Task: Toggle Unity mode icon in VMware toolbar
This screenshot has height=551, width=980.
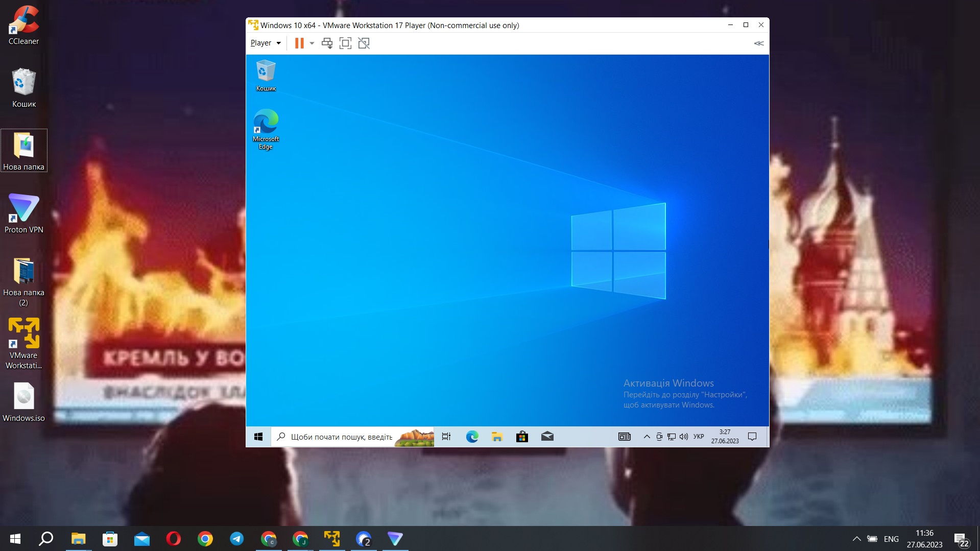Action: coord(364,43)
